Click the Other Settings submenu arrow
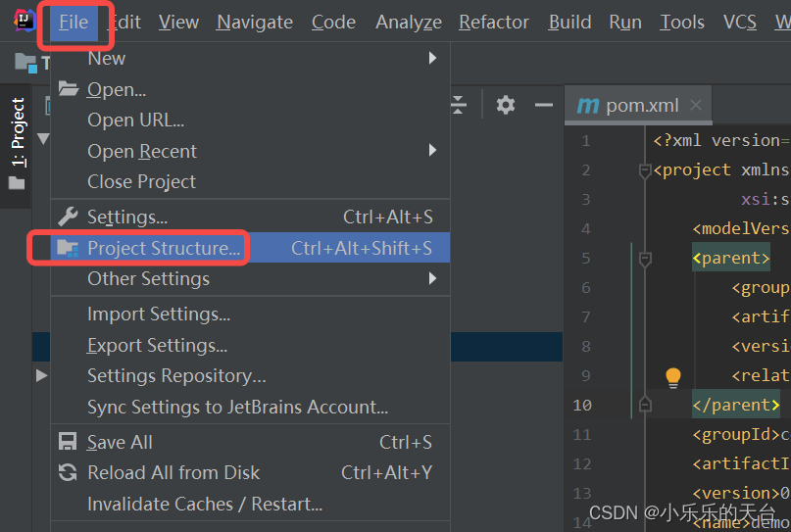Viewport: 791px width, 532px height. tap(432, 278)
